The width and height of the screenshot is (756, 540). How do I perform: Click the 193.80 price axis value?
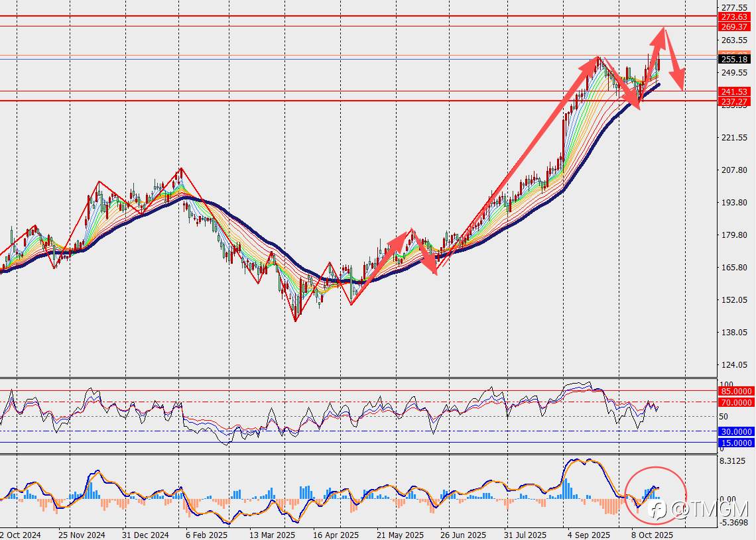734,203
